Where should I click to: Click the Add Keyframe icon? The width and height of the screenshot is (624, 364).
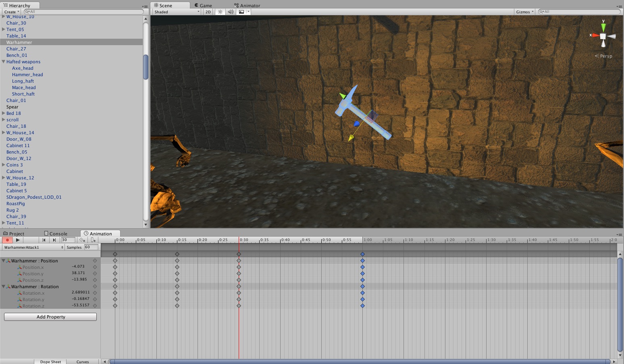[82, 240]
